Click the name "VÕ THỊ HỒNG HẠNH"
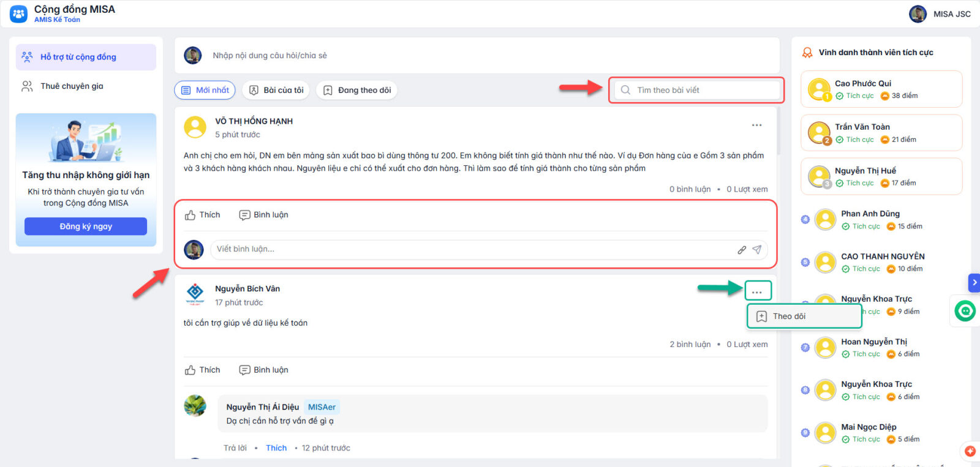 pos(254,121)
